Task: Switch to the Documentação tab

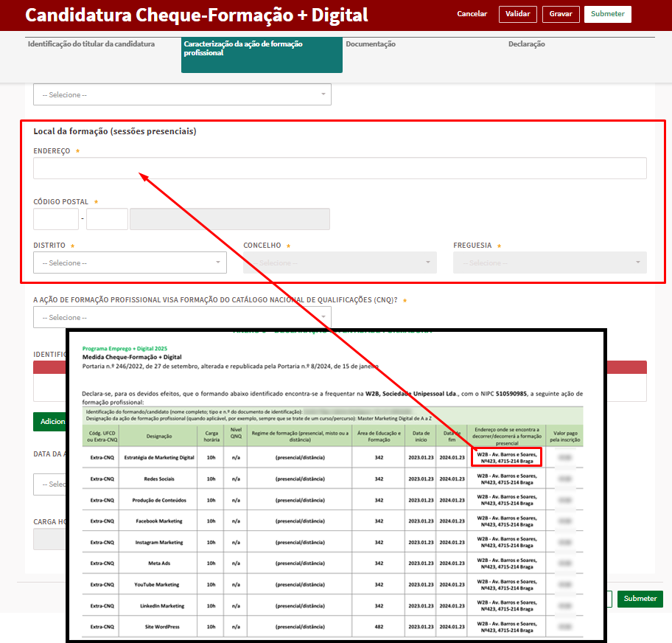Action: 371,44
